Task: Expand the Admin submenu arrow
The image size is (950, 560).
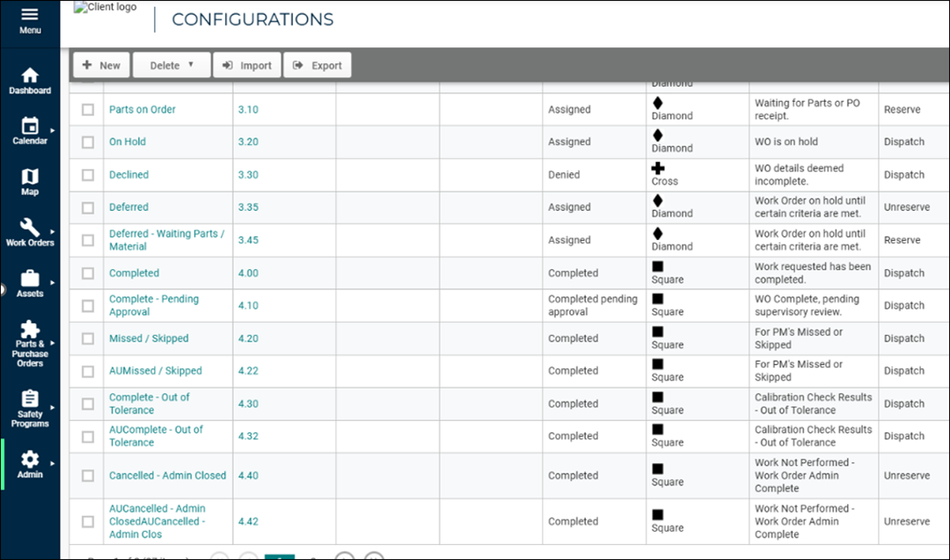Action: [52, 462]
